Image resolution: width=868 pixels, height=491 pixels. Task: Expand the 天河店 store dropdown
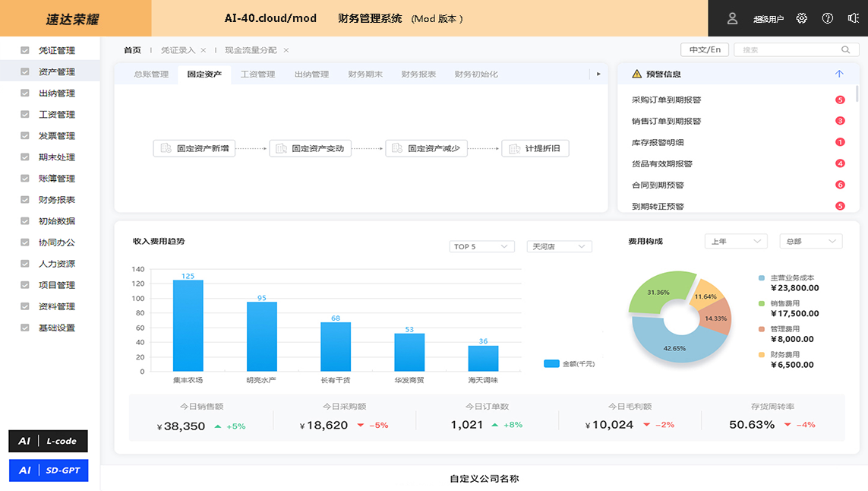pos(559,246)
